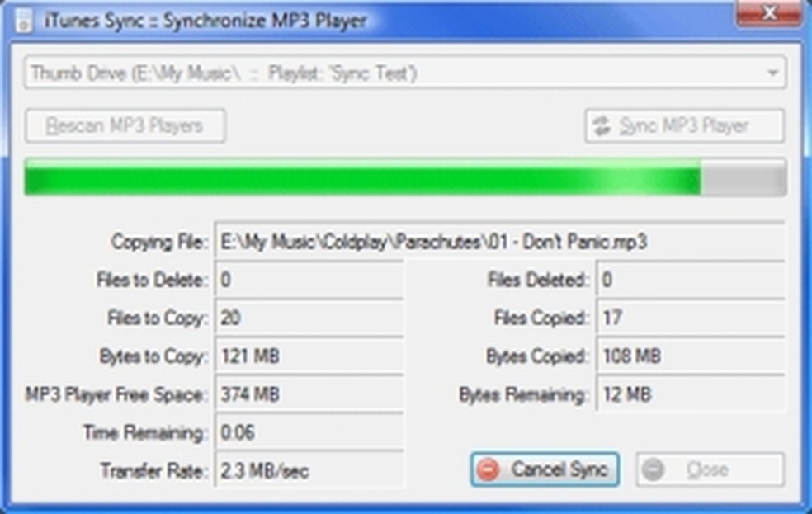Click the sync arrows icon
The height and width of the screenshot is (514, 812).
click(x=602, y=125)
